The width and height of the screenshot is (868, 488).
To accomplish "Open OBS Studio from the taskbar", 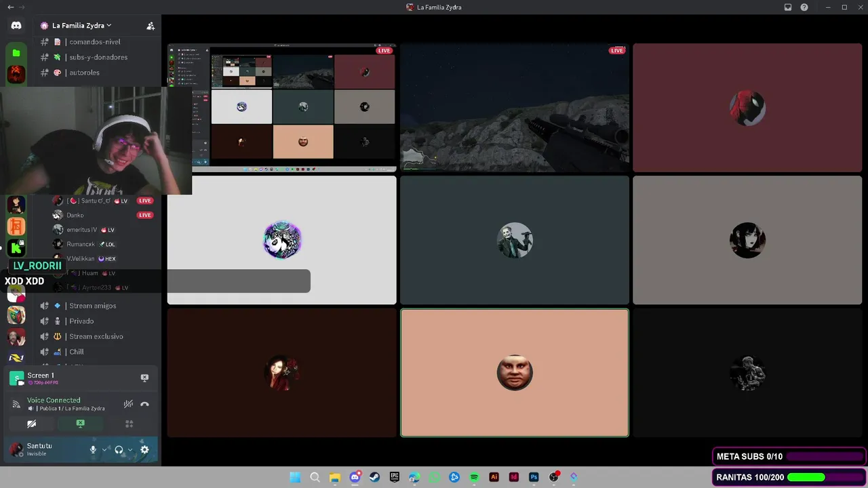I will [554, 477].
